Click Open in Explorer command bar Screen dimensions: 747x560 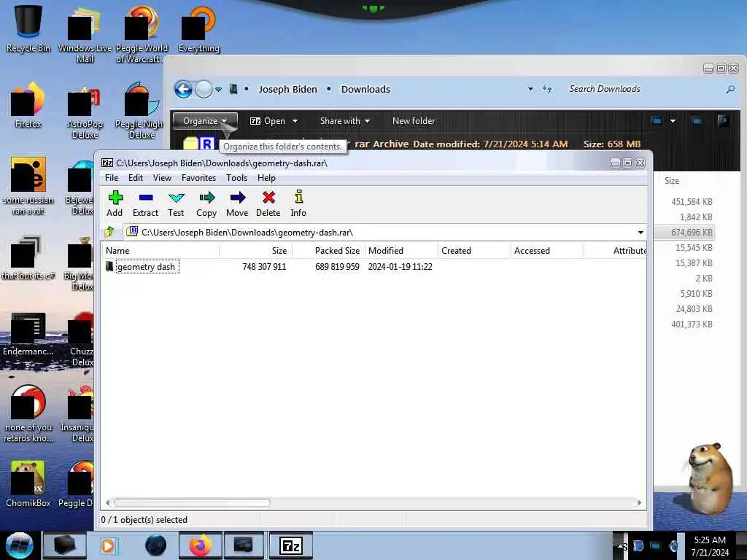(268, 121)
